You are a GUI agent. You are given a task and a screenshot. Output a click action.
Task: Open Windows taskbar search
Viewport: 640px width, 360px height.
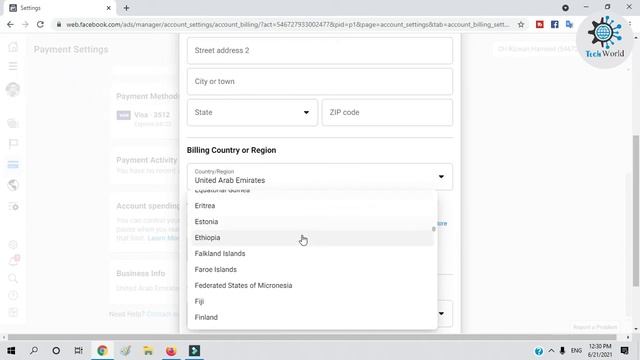[34, 351]
